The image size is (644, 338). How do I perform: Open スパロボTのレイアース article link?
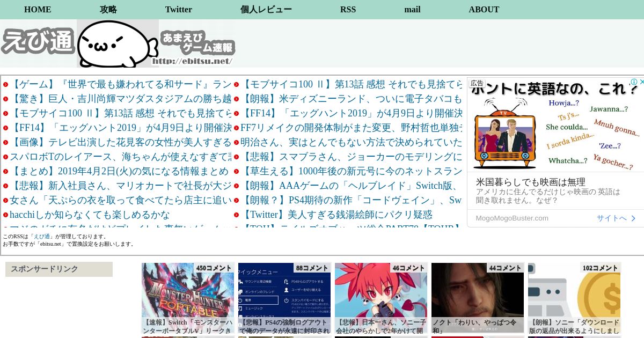[121, 157]
